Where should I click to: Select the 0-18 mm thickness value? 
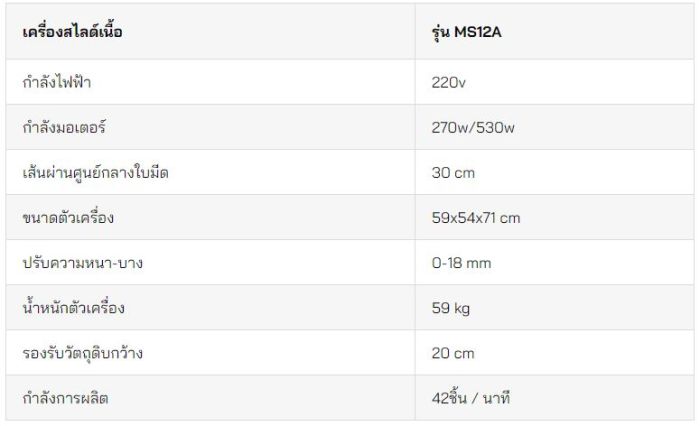click(462, 263)
